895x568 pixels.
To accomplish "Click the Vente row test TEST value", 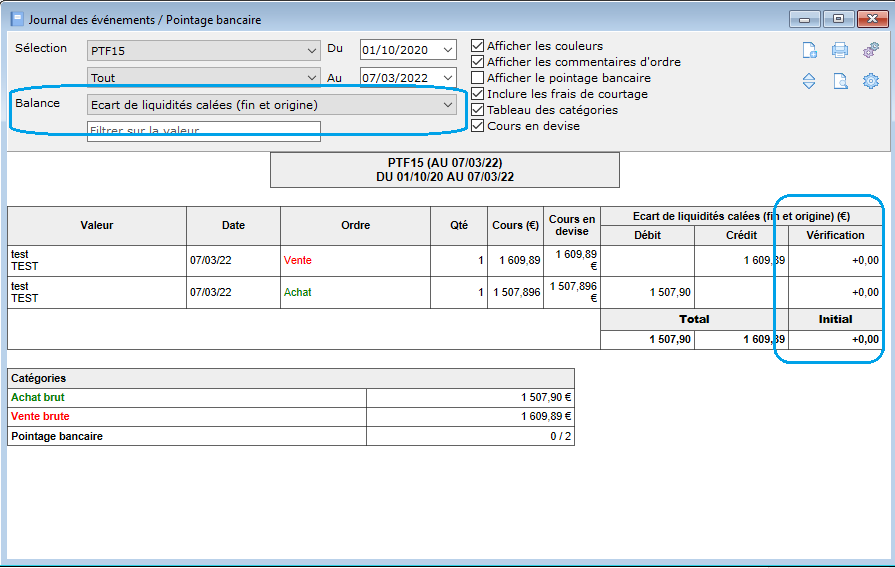I will 97,261.
